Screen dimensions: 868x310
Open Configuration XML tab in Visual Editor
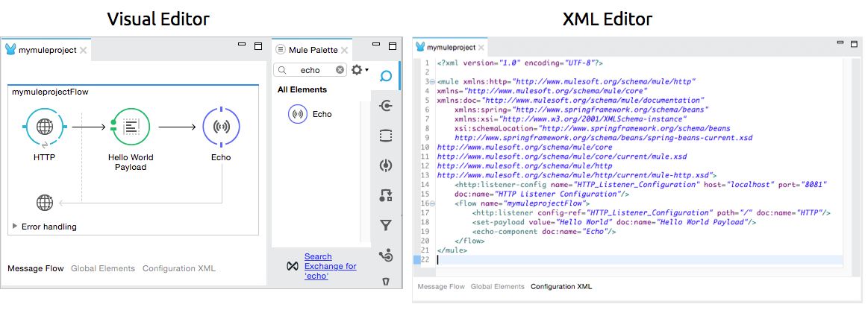coord(178,268)
